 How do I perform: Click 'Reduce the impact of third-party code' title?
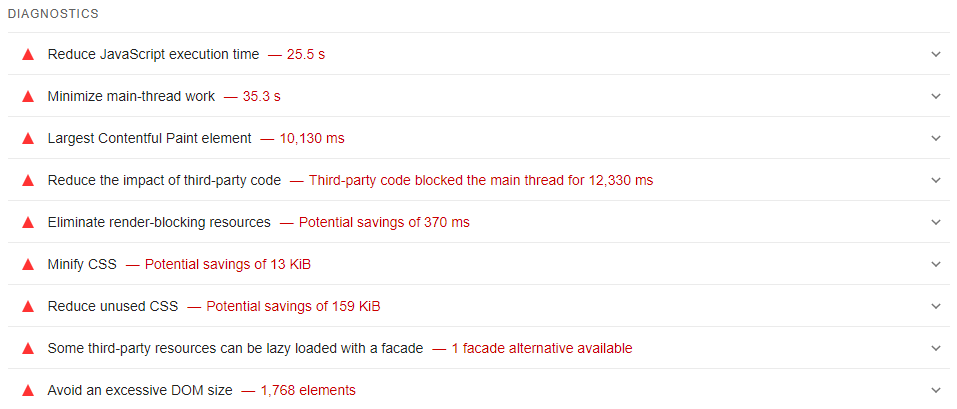click(164, 180)
